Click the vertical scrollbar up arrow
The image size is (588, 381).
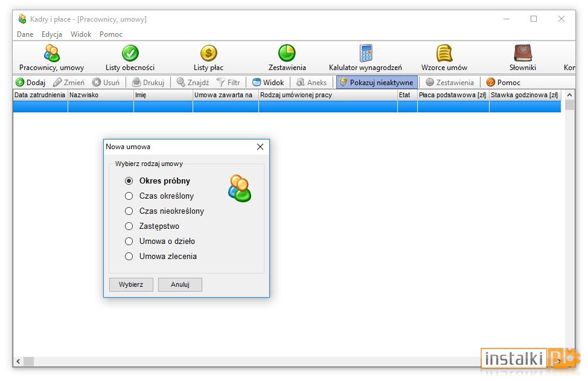coord(570,95)
